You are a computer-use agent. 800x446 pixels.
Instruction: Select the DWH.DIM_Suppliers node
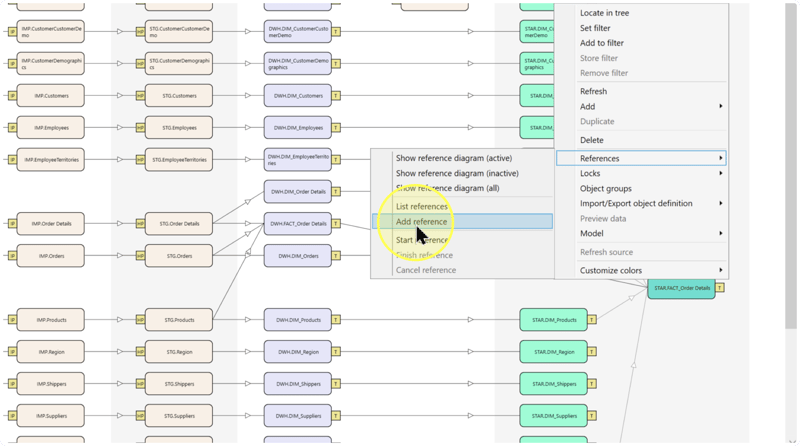[x=297, y=416]
